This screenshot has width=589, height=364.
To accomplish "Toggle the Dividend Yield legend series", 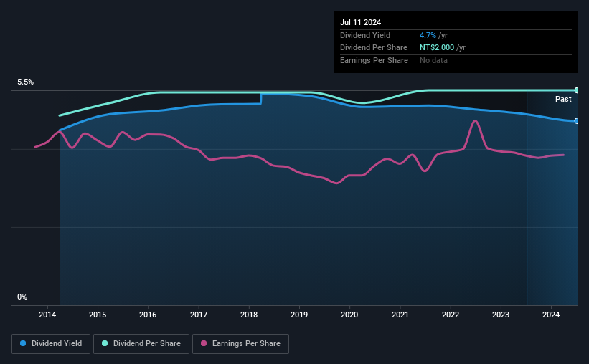I will (x=51, y=344).
